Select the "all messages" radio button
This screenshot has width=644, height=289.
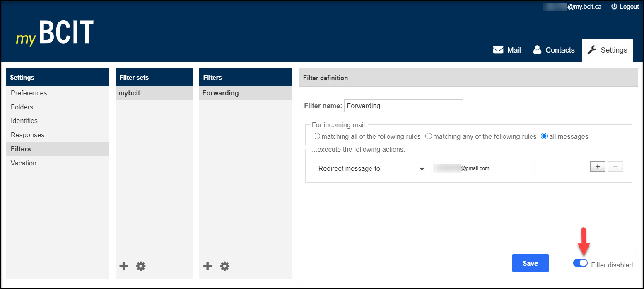pyautogui.click(x=544, y=136)
